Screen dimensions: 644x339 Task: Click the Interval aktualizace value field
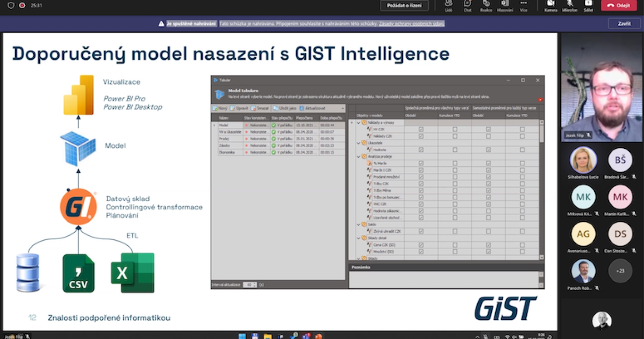pyautogui.click(x=250, y=285)
